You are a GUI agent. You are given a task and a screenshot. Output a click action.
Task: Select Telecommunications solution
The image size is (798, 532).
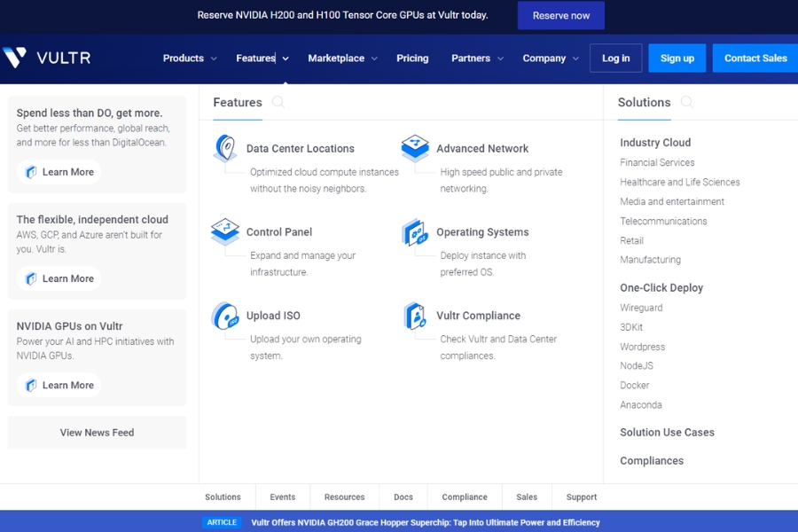coord(663,221)
